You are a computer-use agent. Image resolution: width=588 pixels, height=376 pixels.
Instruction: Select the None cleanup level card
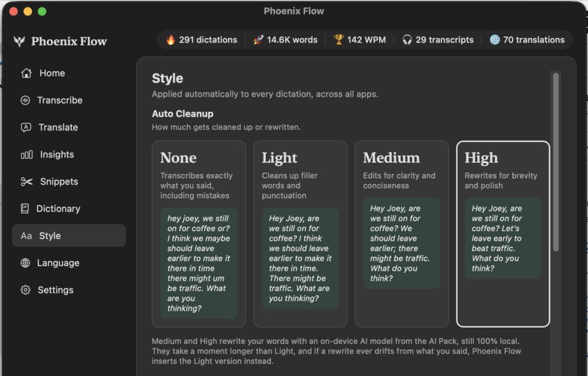pos(199,234)
